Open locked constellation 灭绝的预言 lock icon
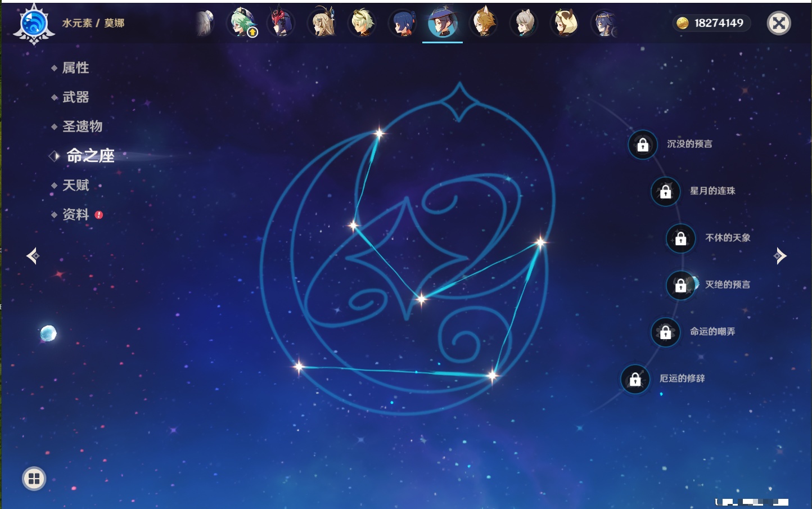The height and width of the screenshot is (509, 812). (681, 285)
